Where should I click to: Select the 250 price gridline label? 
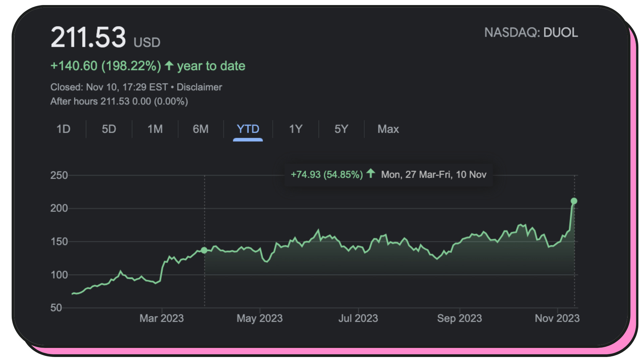click(x=58, y=175)
